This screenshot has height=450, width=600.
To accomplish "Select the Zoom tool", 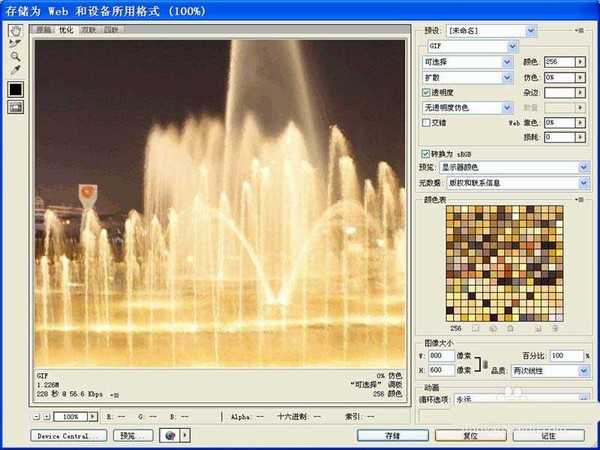I will coord(16,57).
